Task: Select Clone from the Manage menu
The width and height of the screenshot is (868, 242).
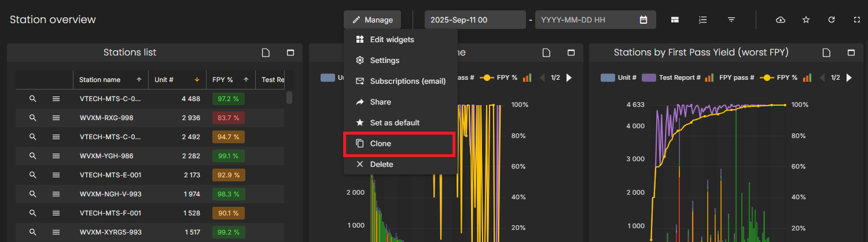Action: 400,143
